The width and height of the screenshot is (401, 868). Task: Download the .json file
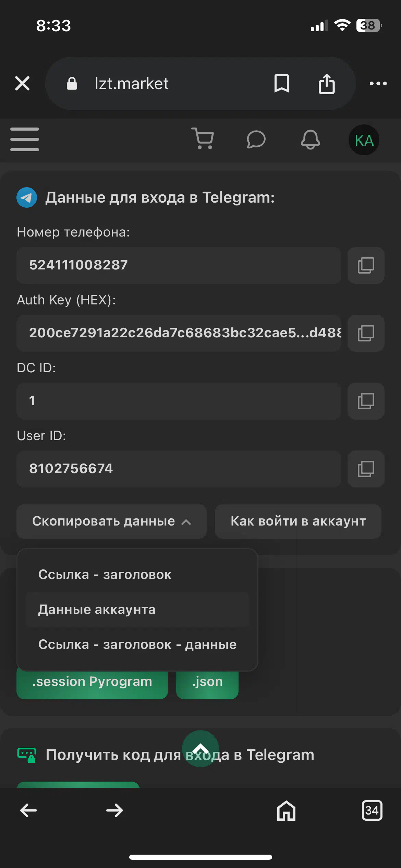point(207,682)
